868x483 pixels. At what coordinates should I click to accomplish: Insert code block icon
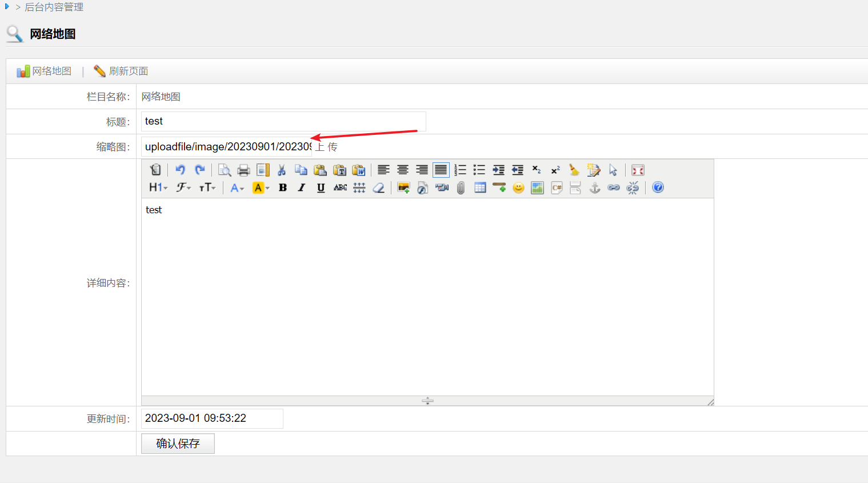(x=557, y=187)
